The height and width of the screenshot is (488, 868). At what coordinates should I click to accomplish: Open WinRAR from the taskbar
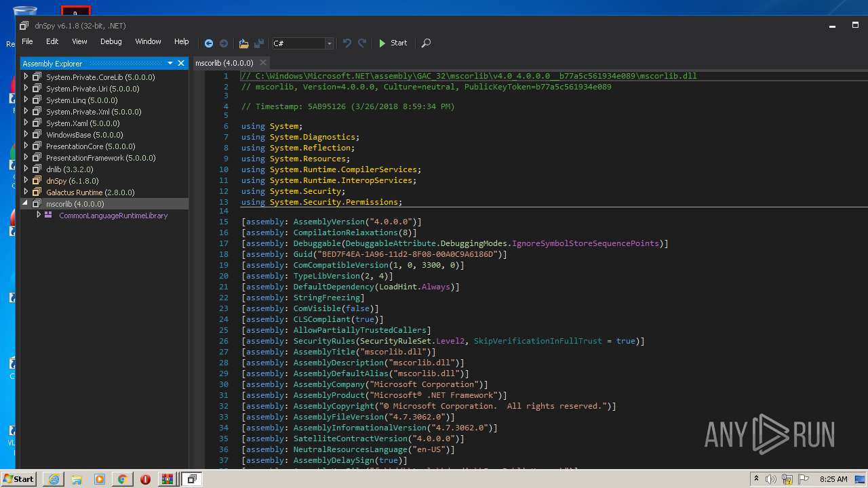coord(167,479)
